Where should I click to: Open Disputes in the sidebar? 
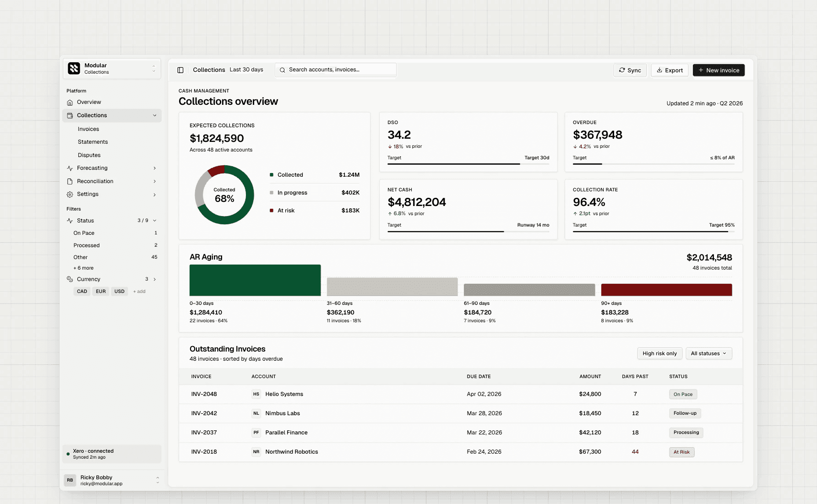coord(89,155)
